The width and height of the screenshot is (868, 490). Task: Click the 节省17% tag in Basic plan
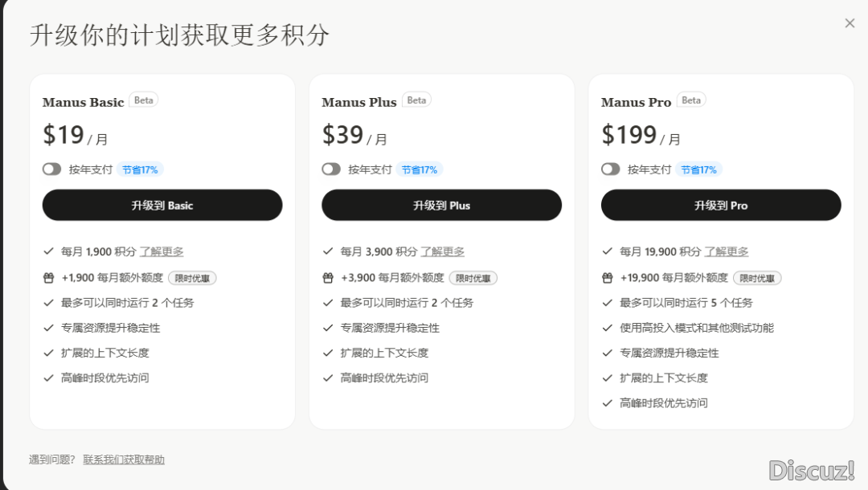pyautogui.click(x=140, y=169)
